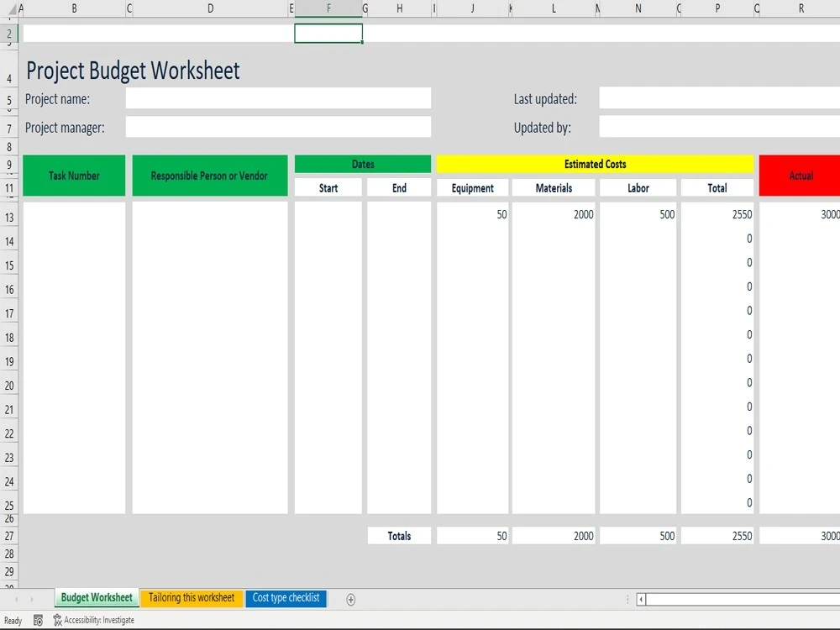840x630 pixels.
Task: Click sheet tab bar split handle dots
Action: 627,600
